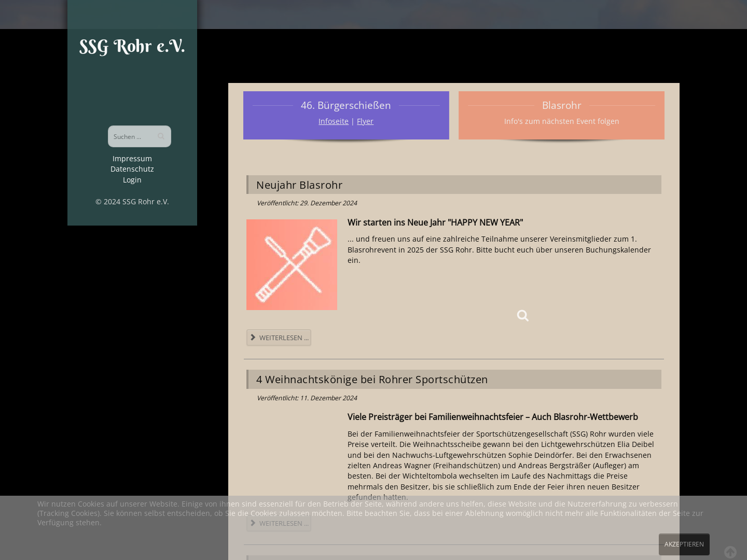Image resolution: width=747 pixels, height=560 pixels.
Task: Go to the Login page
Action: tap(132, 180)
